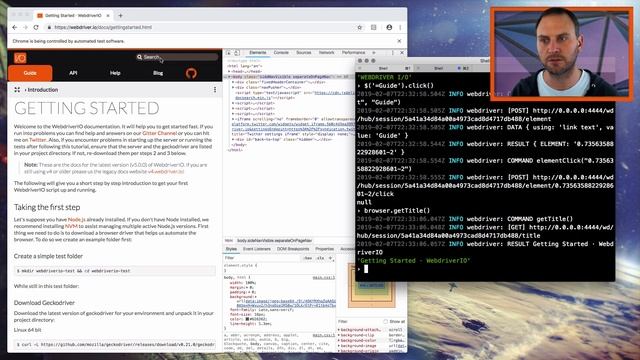Open the NVM link
Image resolution: width=640 pixels, height=360 pixels.
tap(71, 226)
